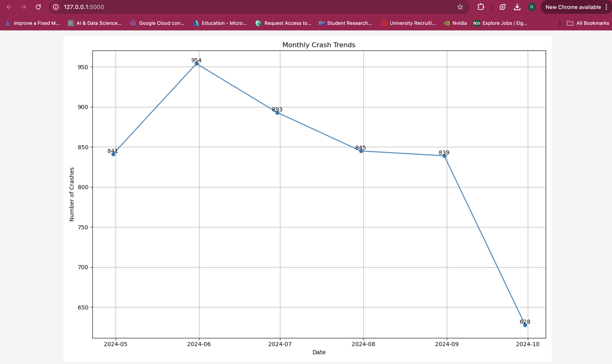Click the browser back arrow
This screenshot has height=364, width=612.
[9, 7]
